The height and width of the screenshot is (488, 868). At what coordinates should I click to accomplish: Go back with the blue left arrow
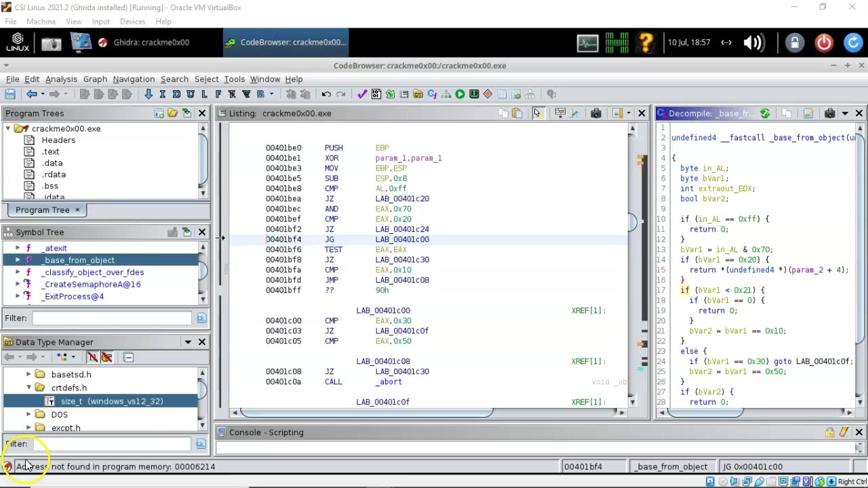pos(31,94)
